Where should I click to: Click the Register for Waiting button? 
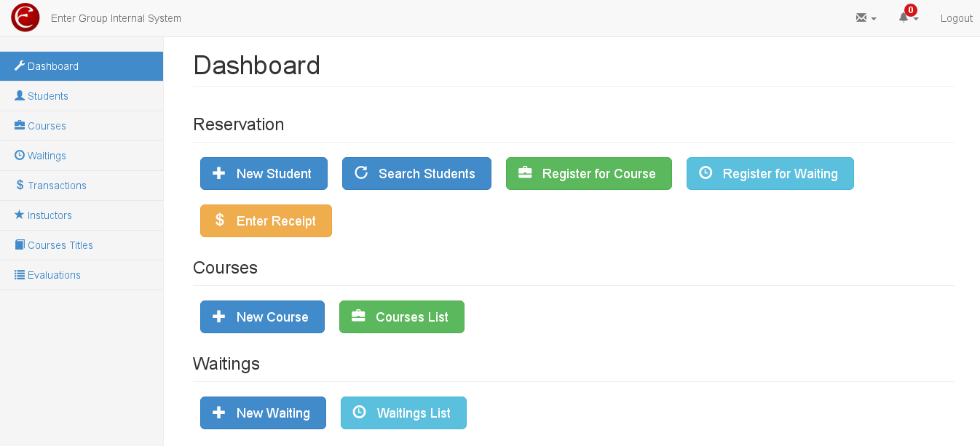point(770,174)
